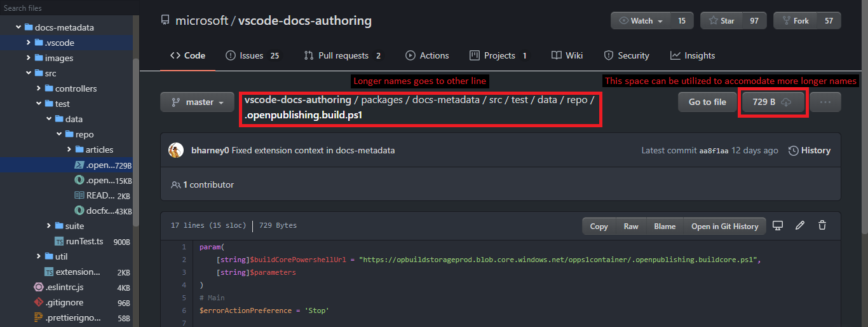Click the data breadcrumb link
Screen dimensions: 868x327
(x=547, y=100)
